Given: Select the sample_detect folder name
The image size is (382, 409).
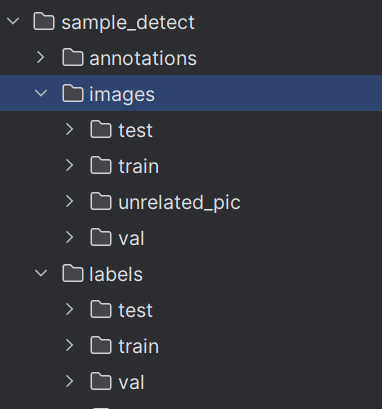Looking at the screenshot, I should (128, 23).
